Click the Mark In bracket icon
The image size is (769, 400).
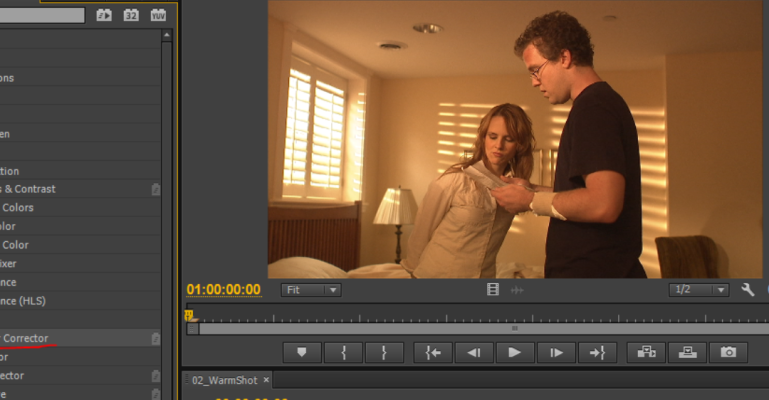343,352
